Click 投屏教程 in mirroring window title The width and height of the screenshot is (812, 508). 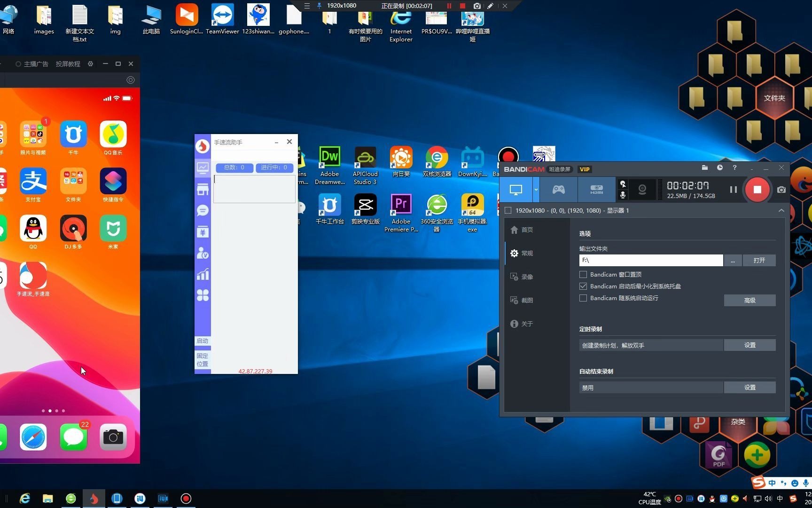(68, 64)
